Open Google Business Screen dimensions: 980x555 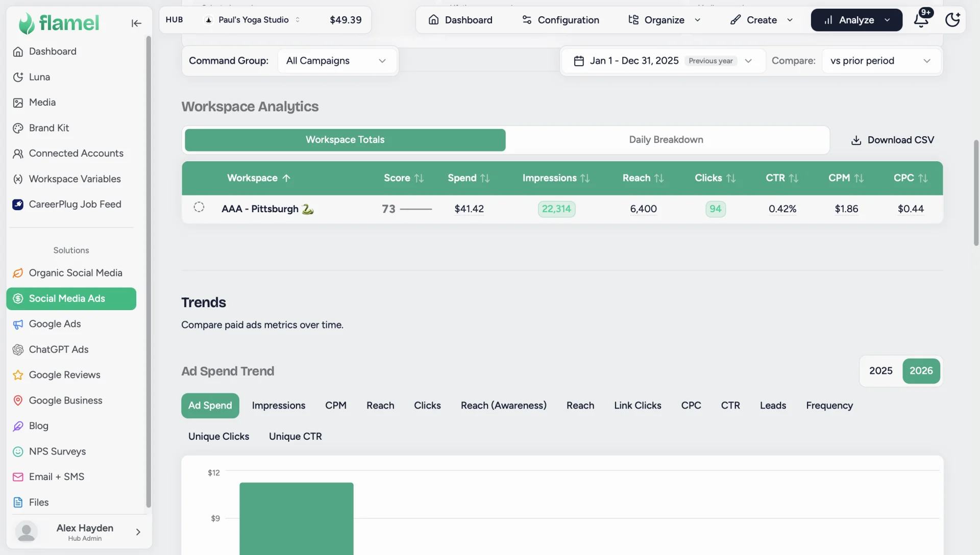click(71, 400)
